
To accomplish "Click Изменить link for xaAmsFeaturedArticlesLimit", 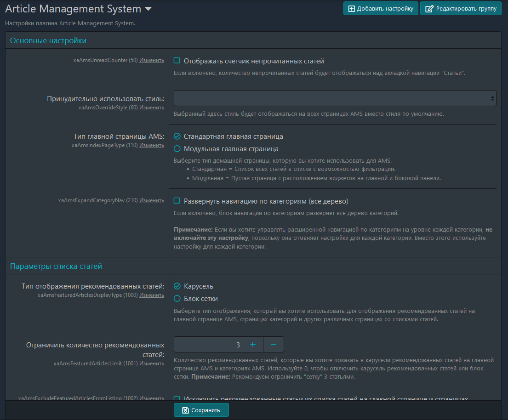I will [x=152, y=363].
